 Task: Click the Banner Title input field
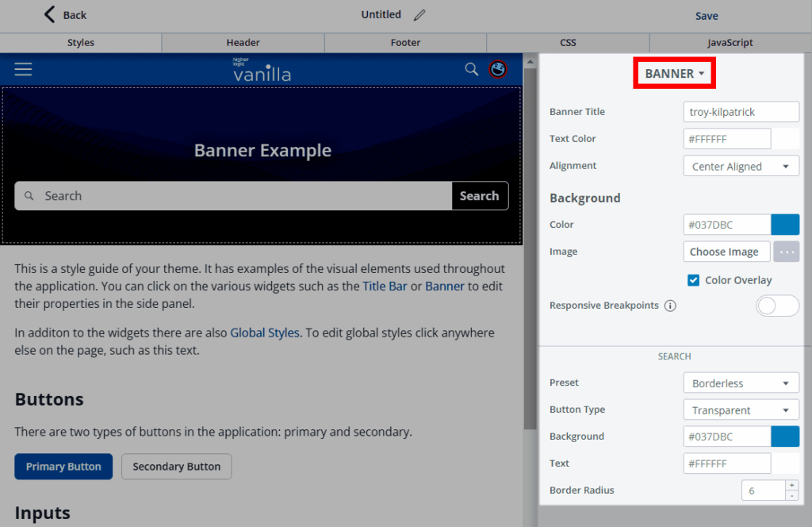pos(741,112)
